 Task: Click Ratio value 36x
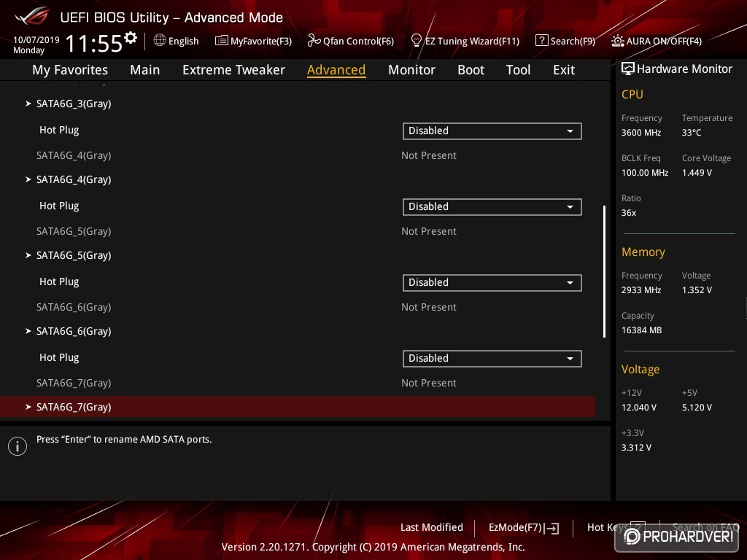tap(628, 213)
